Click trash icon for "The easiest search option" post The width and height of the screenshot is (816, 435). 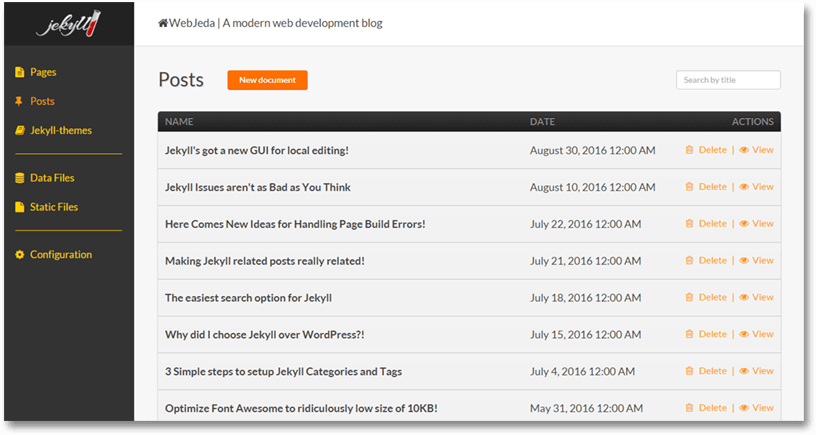(x=689, y=298)
